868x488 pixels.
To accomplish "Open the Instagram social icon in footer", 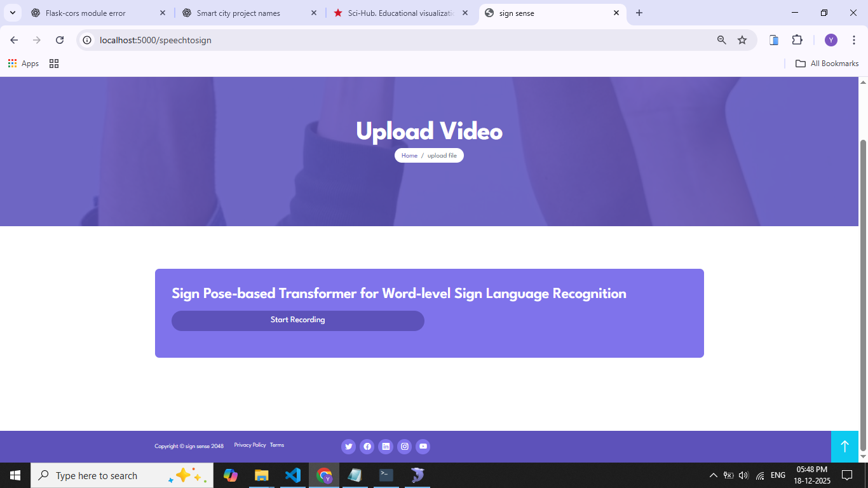I will pos(404,447).
